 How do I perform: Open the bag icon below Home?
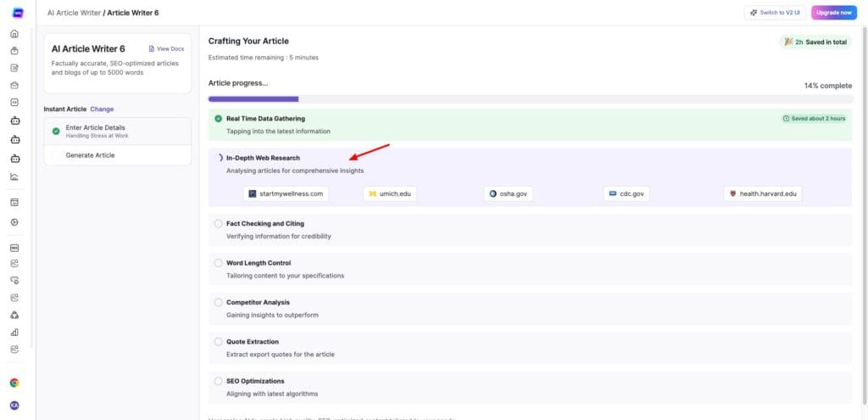pyautogui.click(x=15, y=51)
